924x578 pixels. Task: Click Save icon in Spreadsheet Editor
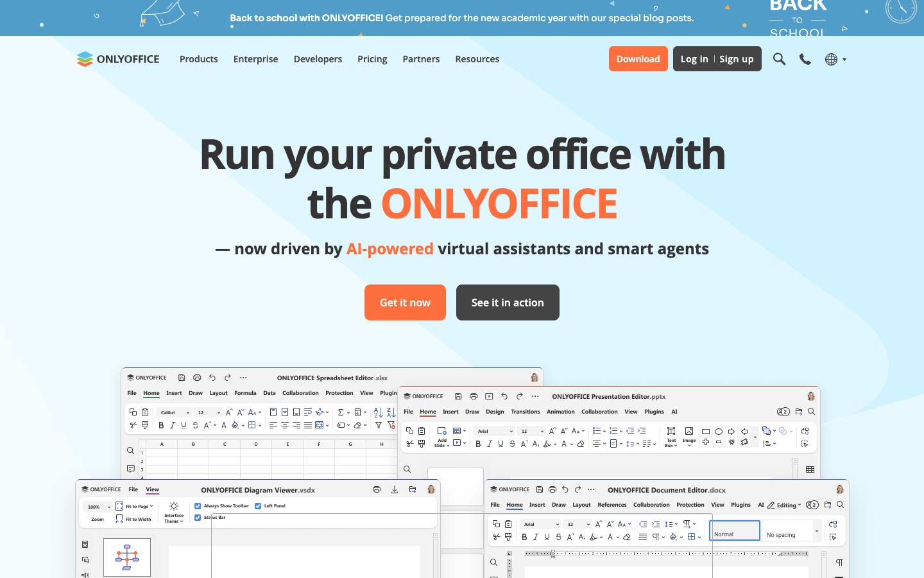click(x=182, y=378)
